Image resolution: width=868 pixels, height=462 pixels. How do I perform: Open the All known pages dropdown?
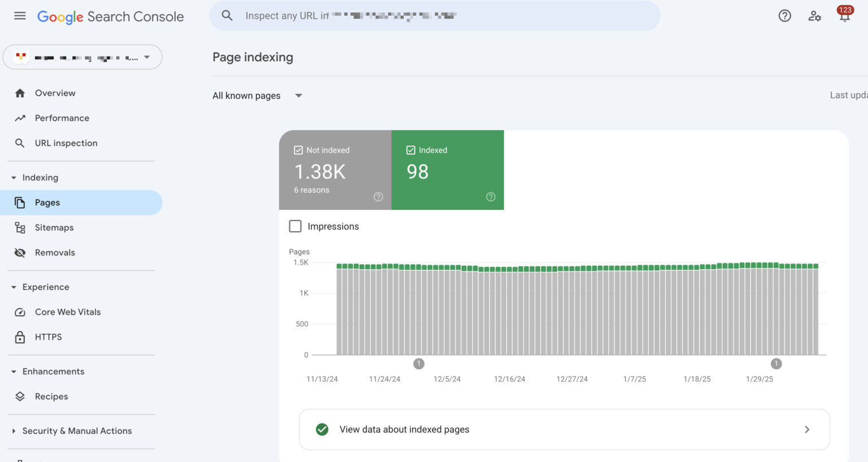(257, 96)
